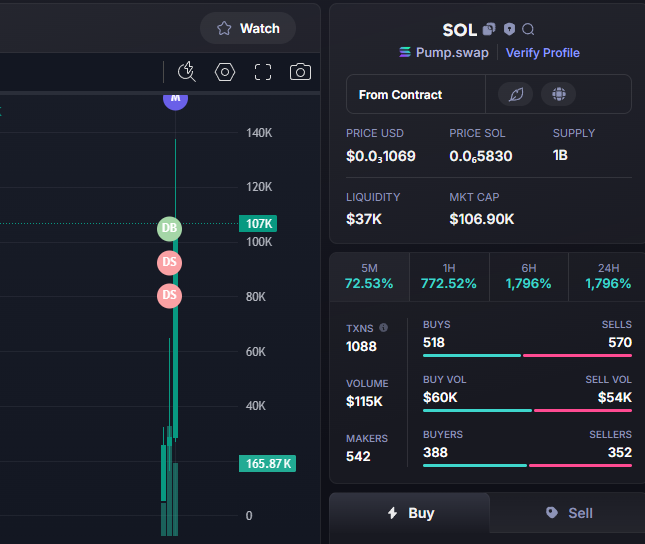Click the price SOL value 0.0₆5830
The height and width of the screenshot is (544, 645).
(x=481, y=156)
